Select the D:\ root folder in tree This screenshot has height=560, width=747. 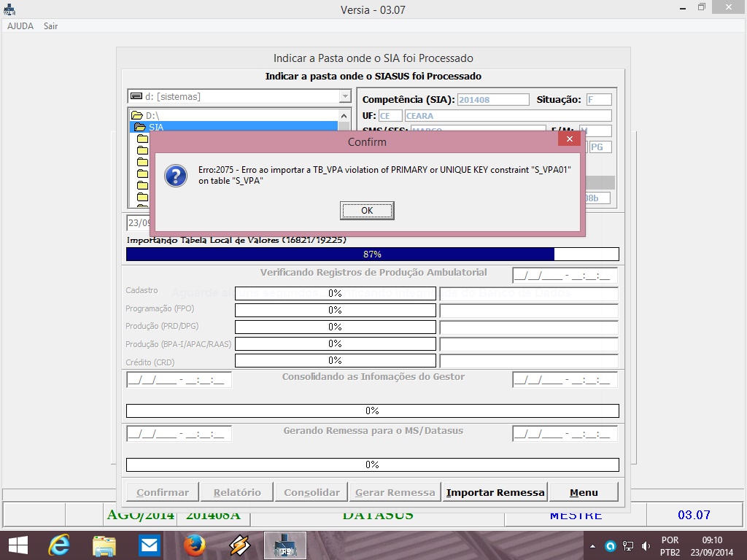tap(152, 115)
